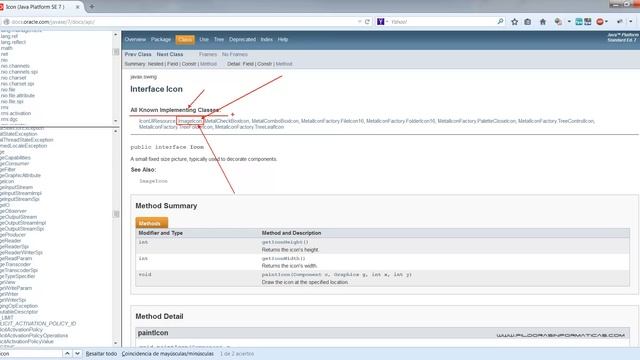The image size is (640, 360).
Task: Open lang.reflect package in packages list
Action: pos(13,42)
